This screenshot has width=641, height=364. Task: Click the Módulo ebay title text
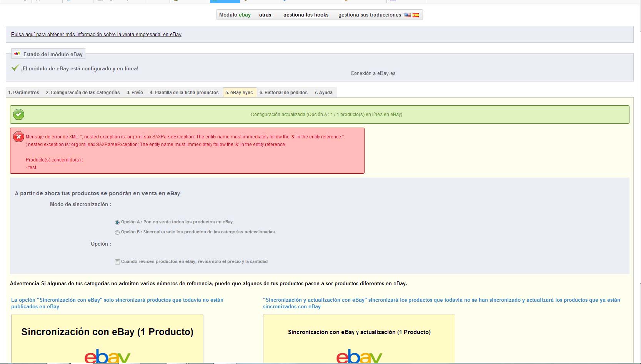235,15
